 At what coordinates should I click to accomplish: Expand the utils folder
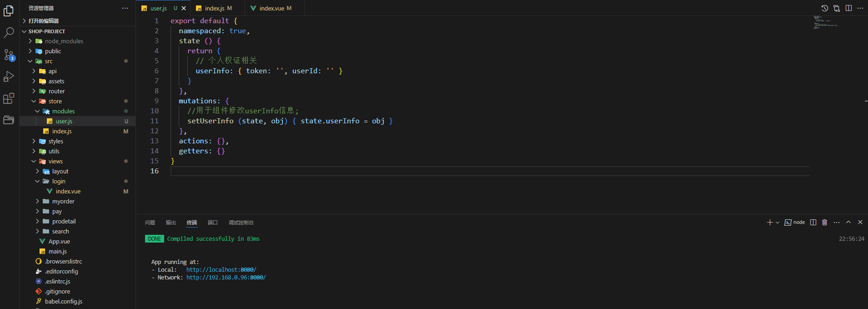pos(77,151)
